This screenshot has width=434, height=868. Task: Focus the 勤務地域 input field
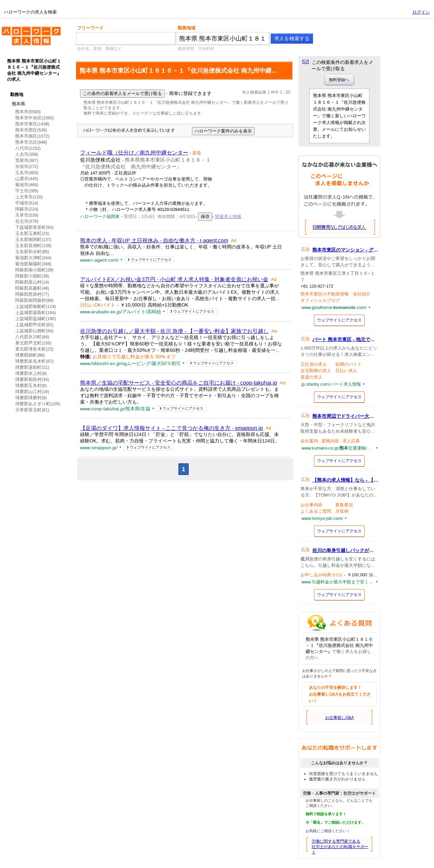coord(223,39)
